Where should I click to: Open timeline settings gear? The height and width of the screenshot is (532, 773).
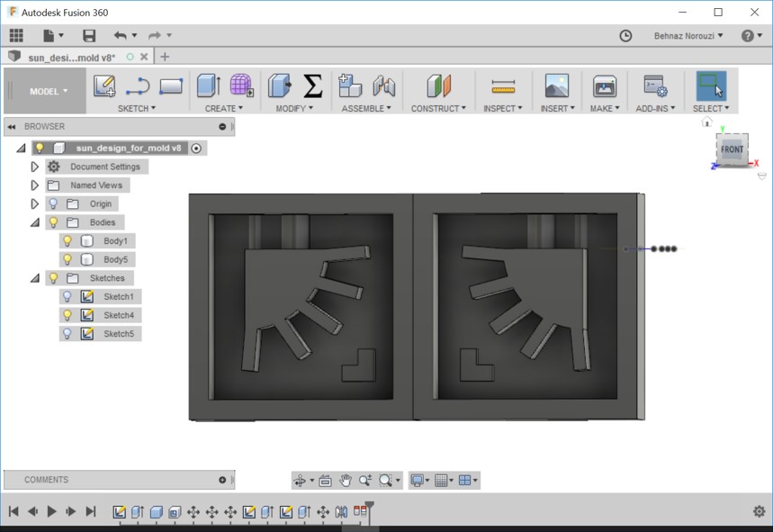[760, 511]
